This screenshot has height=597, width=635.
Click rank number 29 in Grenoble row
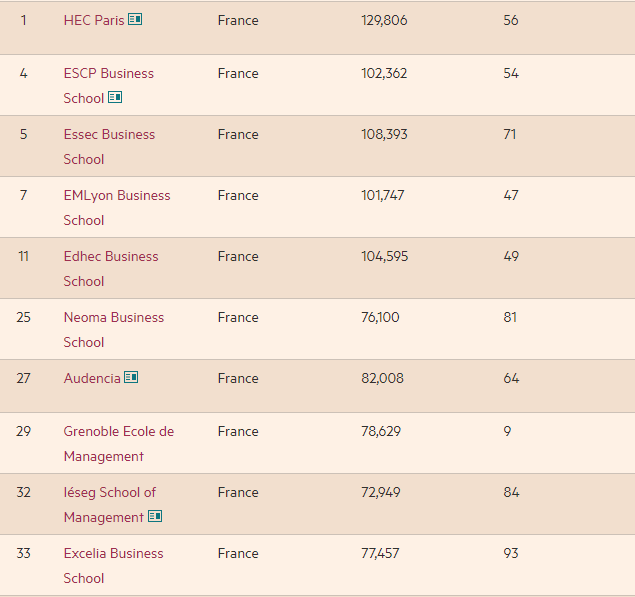pyautogui.click(x=23, y=431)
